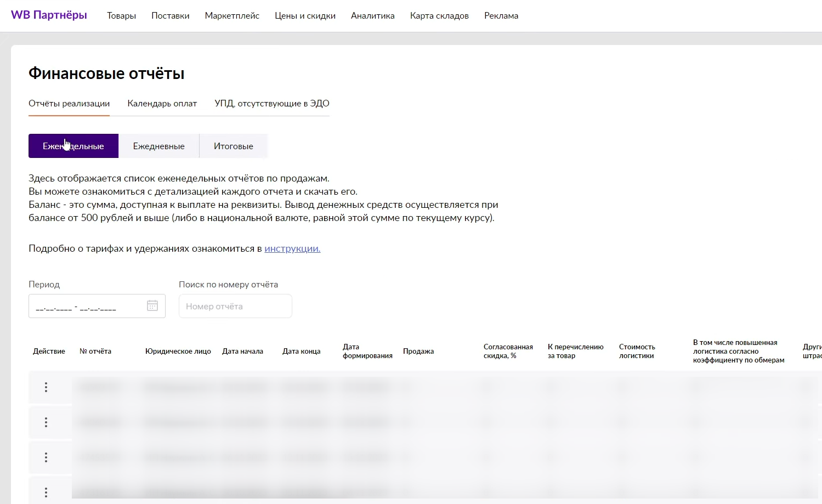Switch to Ежедневные reports
Image resolution: width=822 pixels, height=504 pixels.
[x=158, y=146]
